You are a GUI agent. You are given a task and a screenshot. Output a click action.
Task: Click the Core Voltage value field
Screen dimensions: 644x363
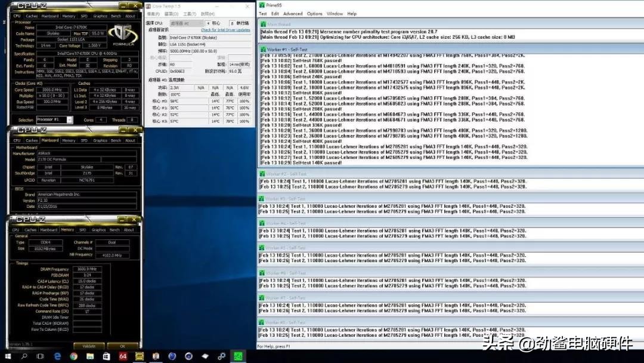[94, 45]
